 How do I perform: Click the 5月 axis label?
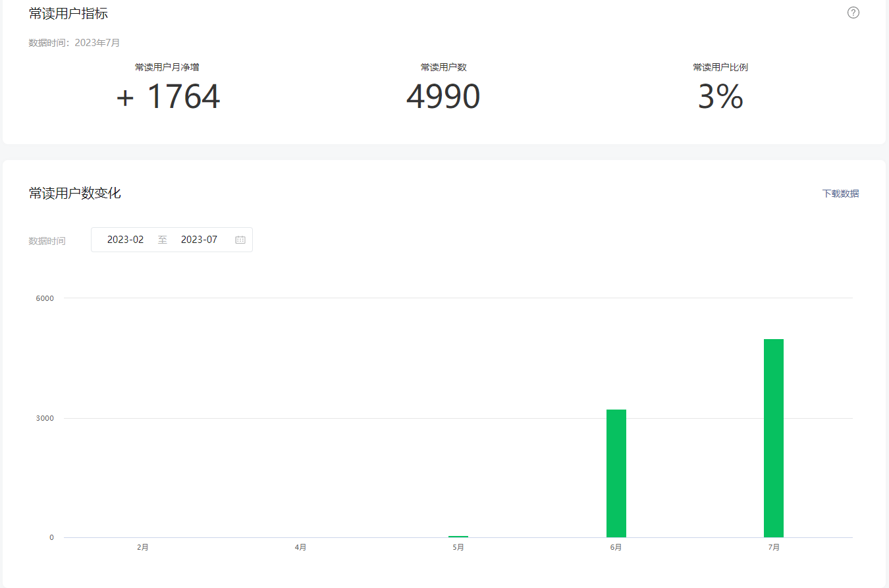click(x=458, y=547)
